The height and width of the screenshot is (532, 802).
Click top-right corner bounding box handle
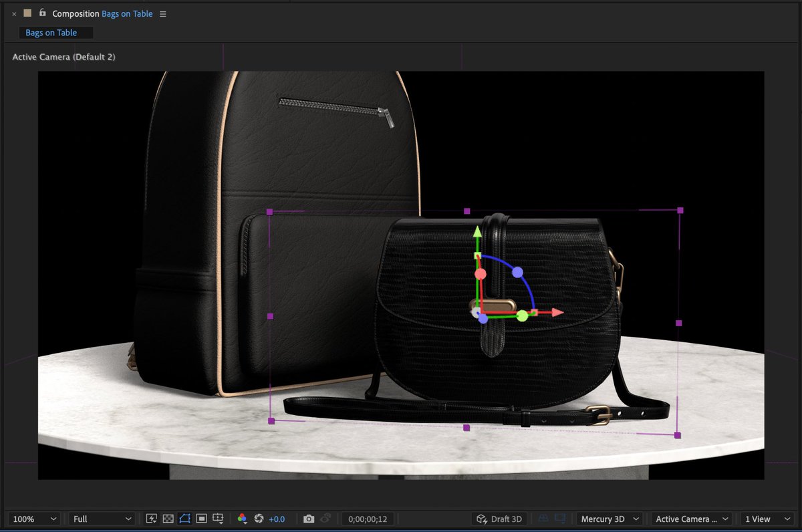[680, 210]
